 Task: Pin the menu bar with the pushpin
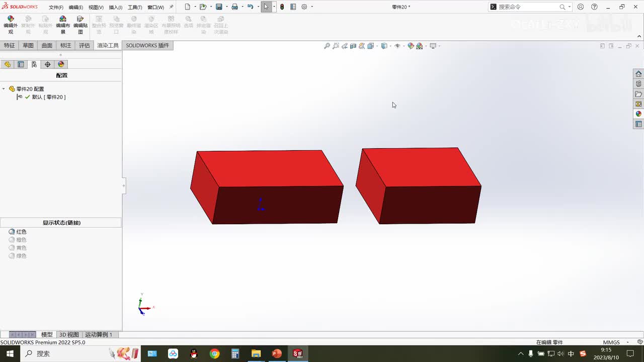click(171, 7)
